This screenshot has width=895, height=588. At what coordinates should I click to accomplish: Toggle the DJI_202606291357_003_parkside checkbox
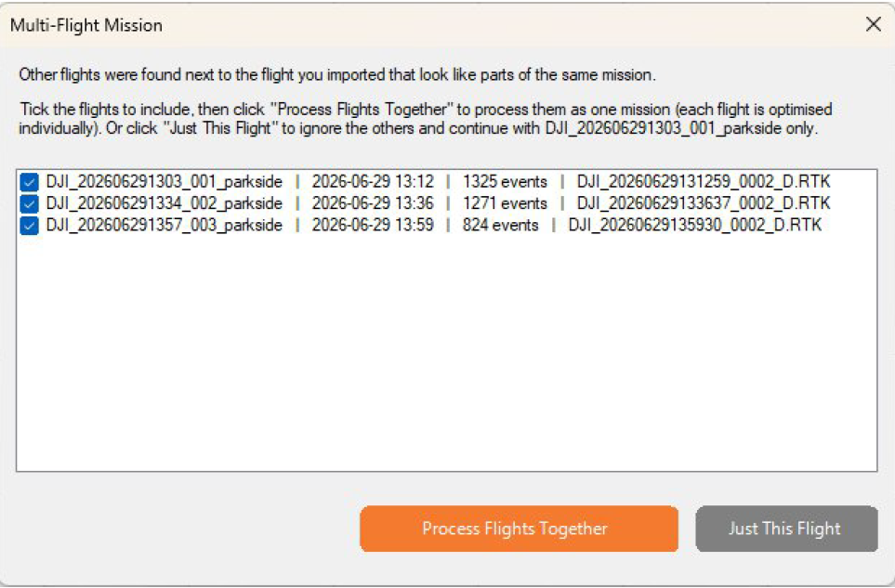point(29,226)
